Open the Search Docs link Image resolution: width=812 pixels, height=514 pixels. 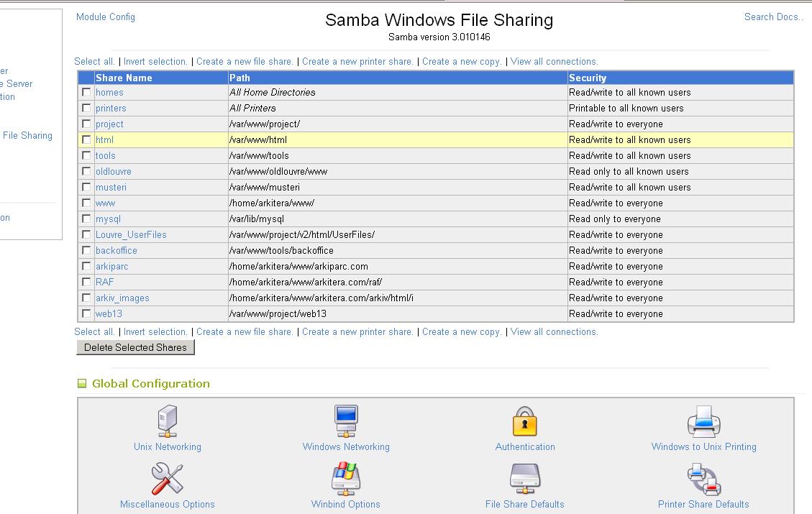point(774,17)
